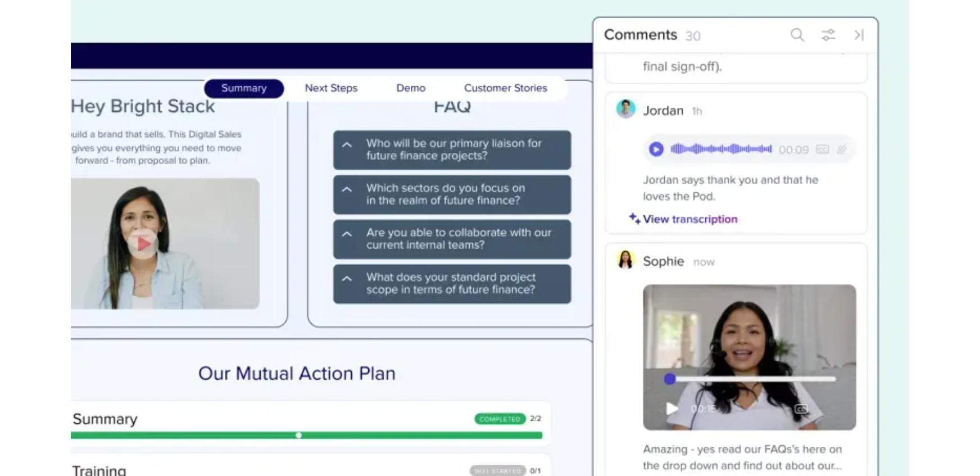The width and height of the screenshot is (980, 476).
Task: Click the 'Hey Bright Stack' heading
Action: (143, 106)
